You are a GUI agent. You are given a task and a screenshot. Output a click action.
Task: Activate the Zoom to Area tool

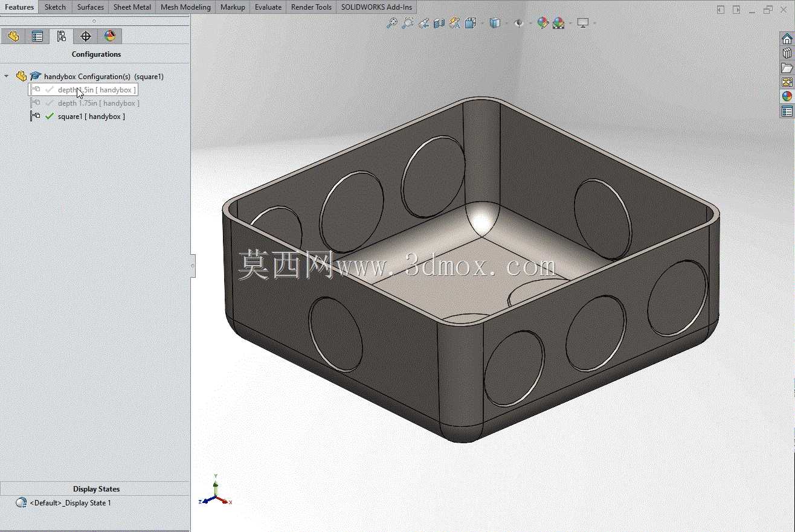point(408,23)
